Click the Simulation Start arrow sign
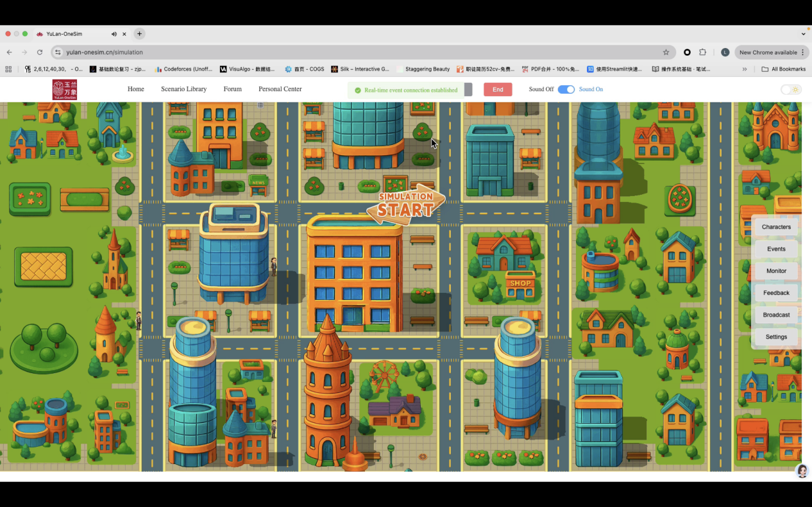812x507 pixels. tap(405, 205)
